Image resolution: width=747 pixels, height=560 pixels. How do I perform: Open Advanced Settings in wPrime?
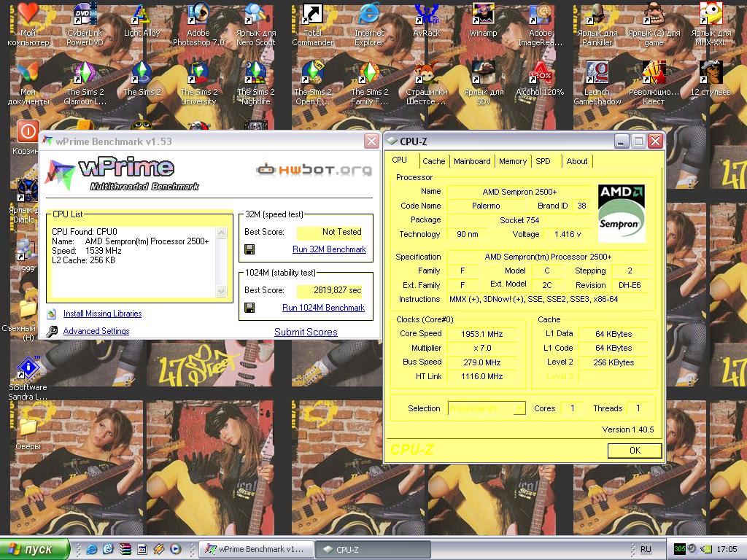tap(96, 331)
